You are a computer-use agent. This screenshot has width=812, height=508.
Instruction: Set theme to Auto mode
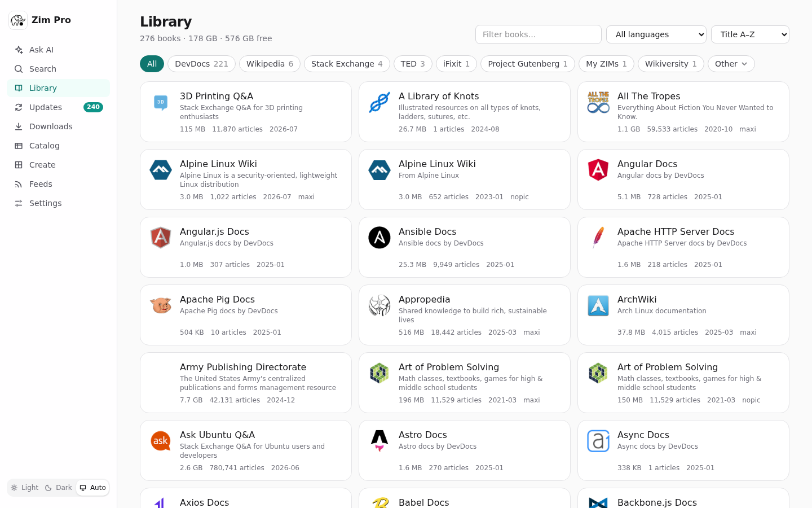pos(92,488)
